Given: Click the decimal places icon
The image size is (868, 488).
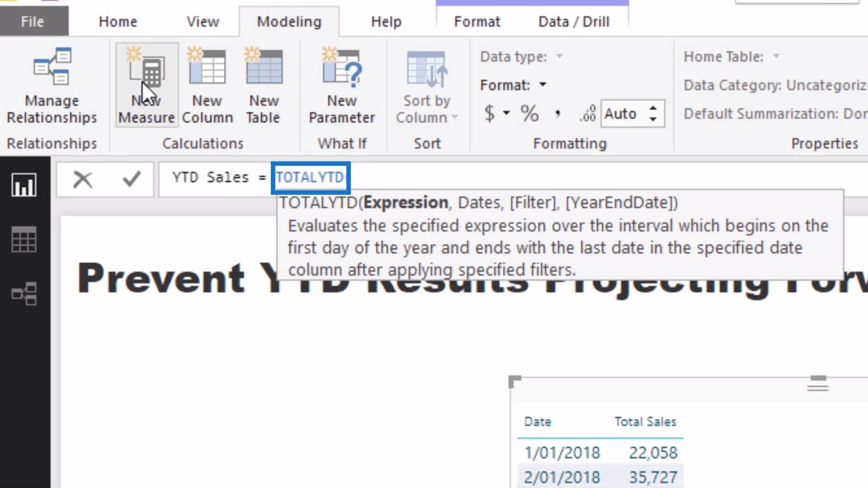Looking at the screenshot, I should [x=588, y=114].
